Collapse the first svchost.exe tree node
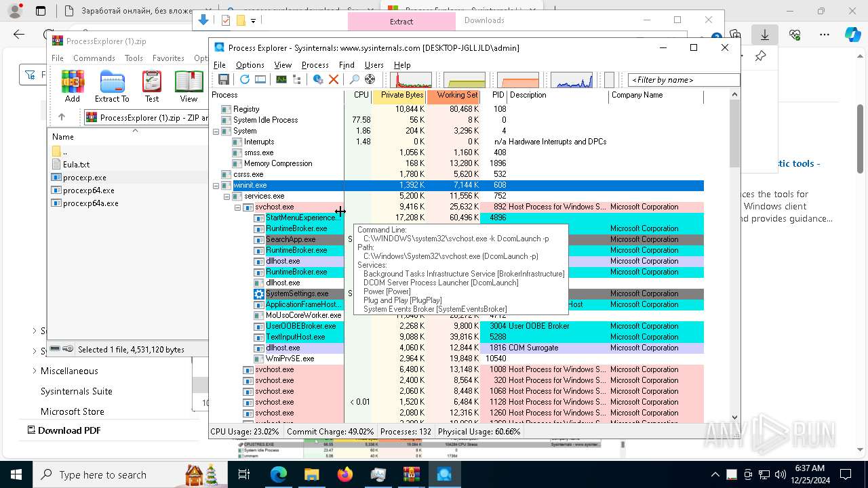The width and height of the screenshot is (868, 488). tap(238, 207)
